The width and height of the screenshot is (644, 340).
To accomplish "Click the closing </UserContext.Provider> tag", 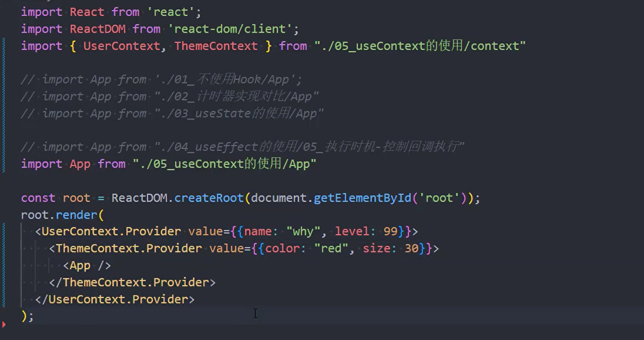I will (115, 299).
